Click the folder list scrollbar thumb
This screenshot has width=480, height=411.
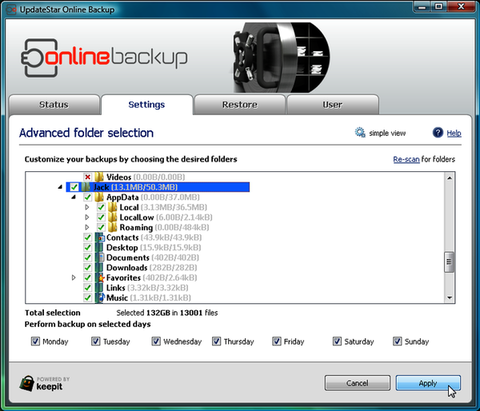(449, 262)
